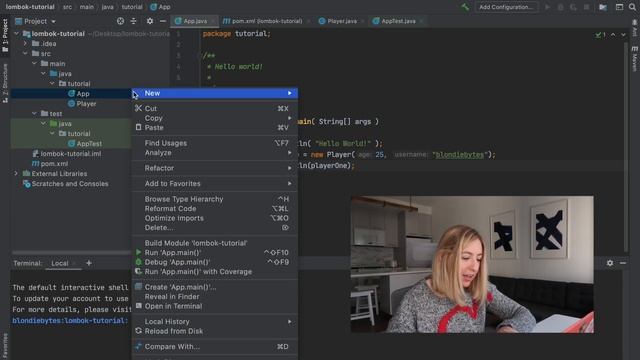Open the Refactor submenu
The image size is (640, 360).
(x=215, y=168)
